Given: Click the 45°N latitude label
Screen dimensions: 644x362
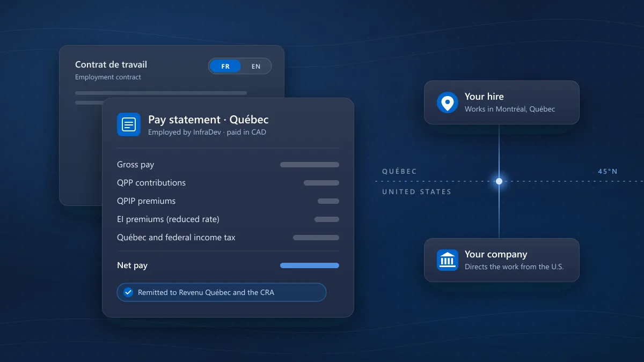Looking at the screenshot, I should coord(608,172).
